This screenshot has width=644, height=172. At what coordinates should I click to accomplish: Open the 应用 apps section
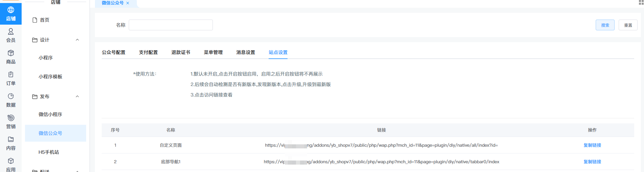(11, 164)
